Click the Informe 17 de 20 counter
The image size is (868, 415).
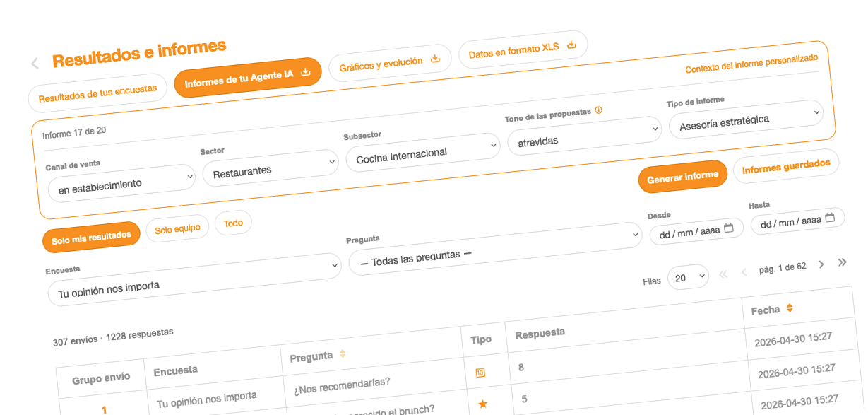(x=74, y=133)
